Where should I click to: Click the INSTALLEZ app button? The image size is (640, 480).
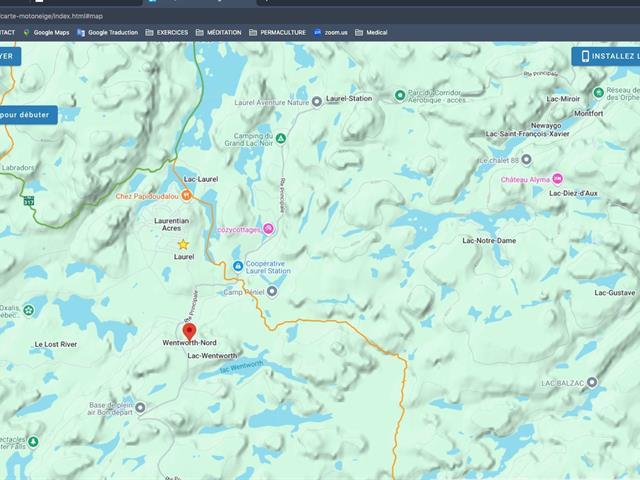pyautogui.click(x=606, y=57)
